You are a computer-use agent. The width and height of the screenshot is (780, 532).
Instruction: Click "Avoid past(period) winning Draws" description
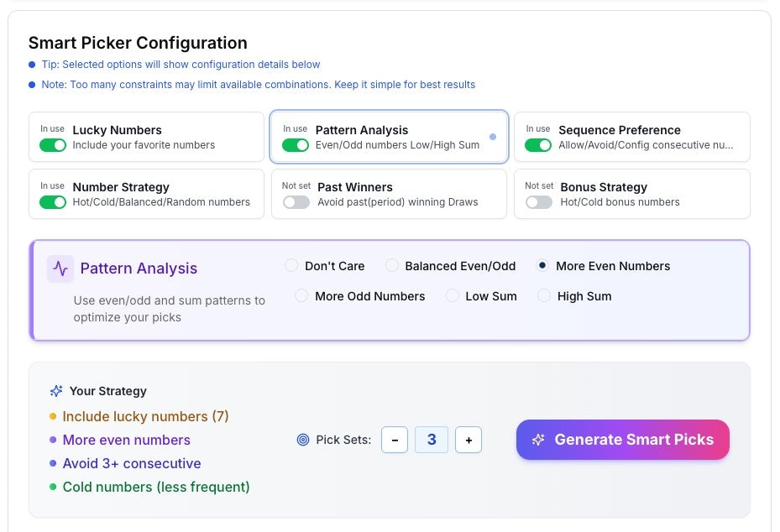pos(398,202)
